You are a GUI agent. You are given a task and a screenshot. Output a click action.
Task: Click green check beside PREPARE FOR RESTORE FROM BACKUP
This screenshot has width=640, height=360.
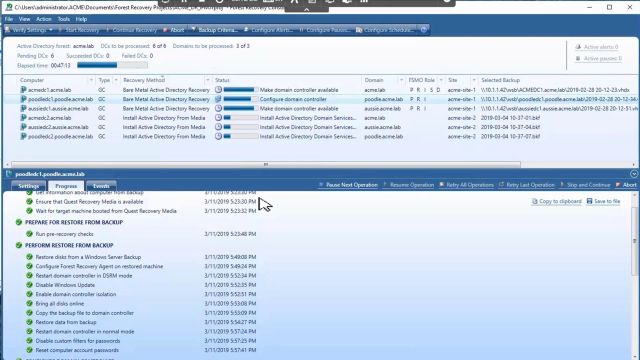pos(19,222)
